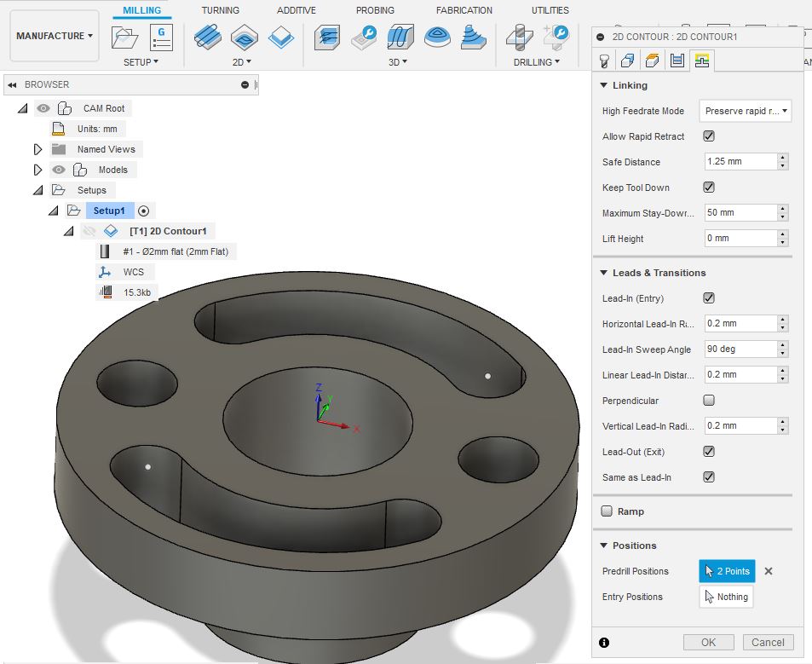Click the OK button
Viewport: 812px width, 664px height.
(708, 642)
